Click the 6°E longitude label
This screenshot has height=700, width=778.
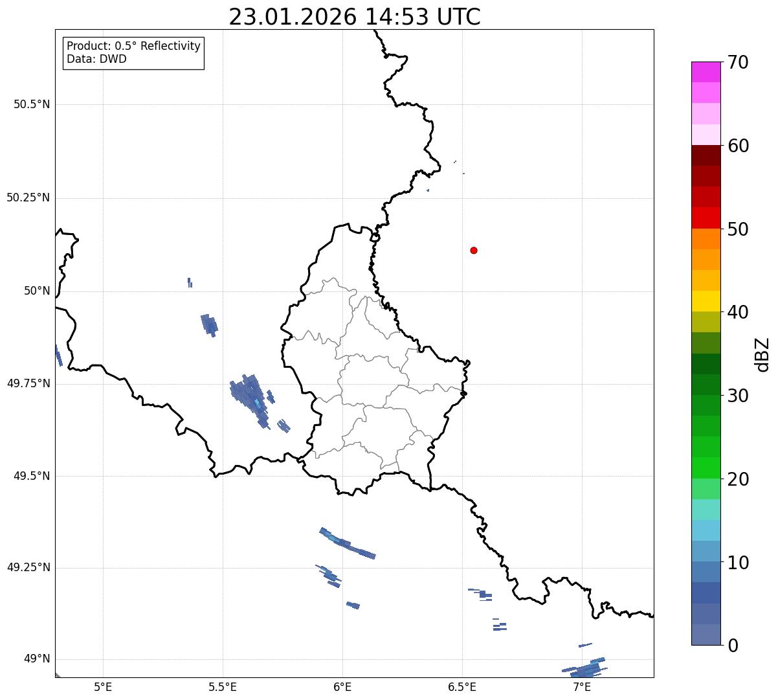coord(342,686)
